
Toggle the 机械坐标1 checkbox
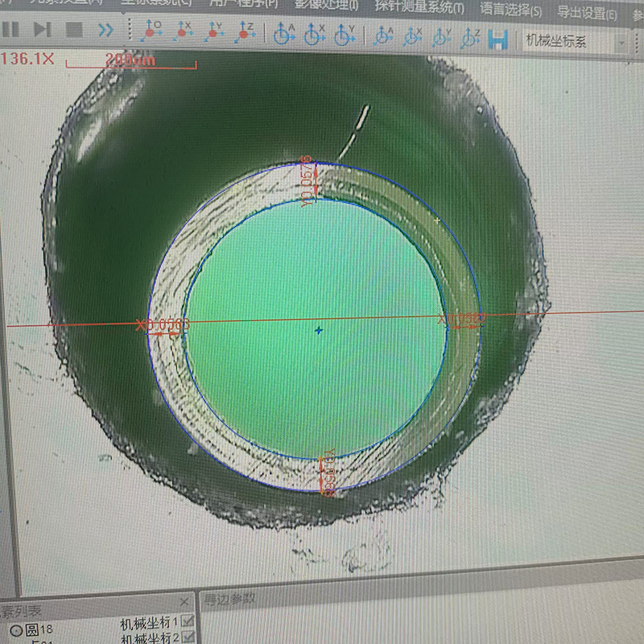click(x=188, y=621)
